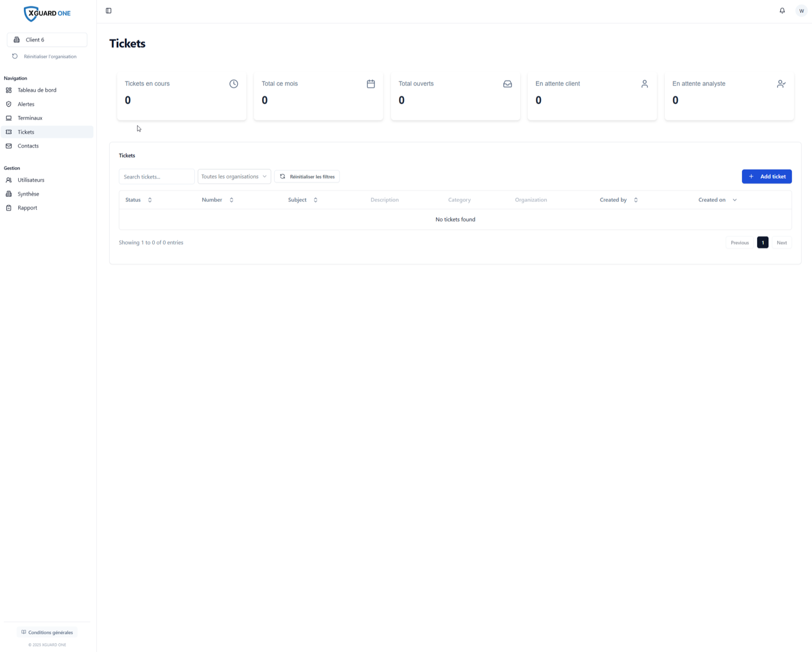Screen dimensions: 812x652
Task: Open the W user avatar menu
Action: (801, 11)
